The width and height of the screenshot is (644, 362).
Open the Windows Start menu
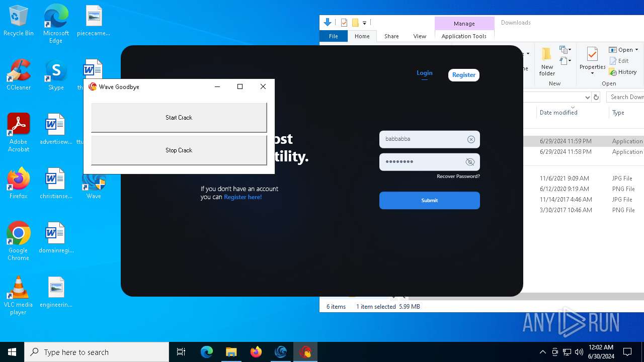12,352
